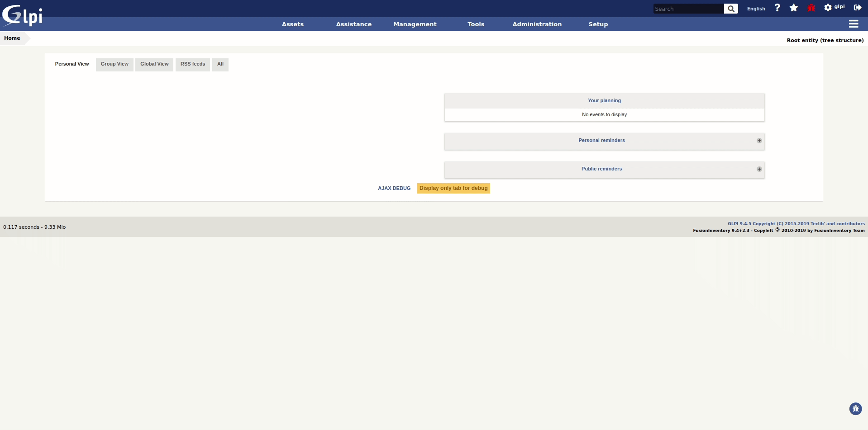This screenshot has height=430, width=868.
Task: Switch to the RSS feeds tab
Action: click(192, 64)
